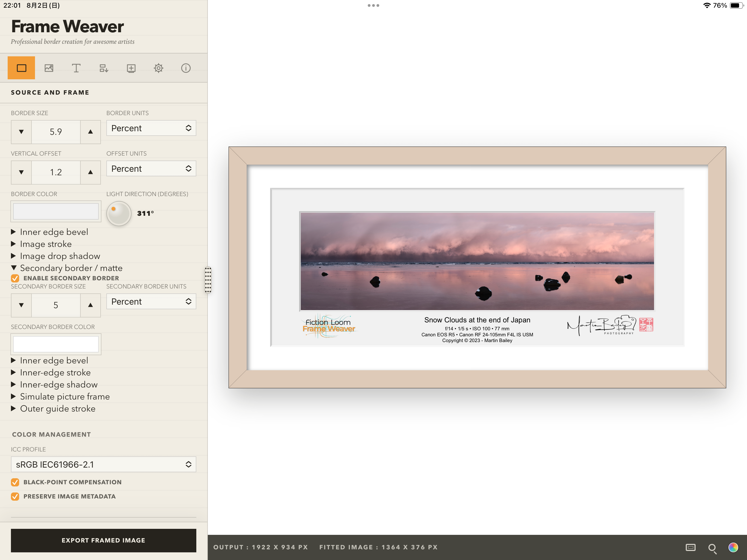Open the color wheel icon in status bar
Screen dimensions: 747x560
click(x=733, y=547)
